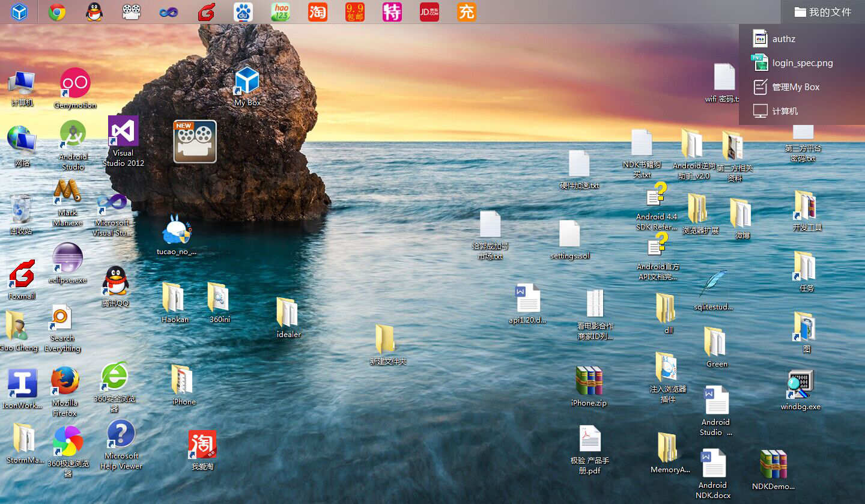The width and height of the screenshot is (865, 504).
Task: Select the 网络 network desktop icon
Action: coord(22,146)
